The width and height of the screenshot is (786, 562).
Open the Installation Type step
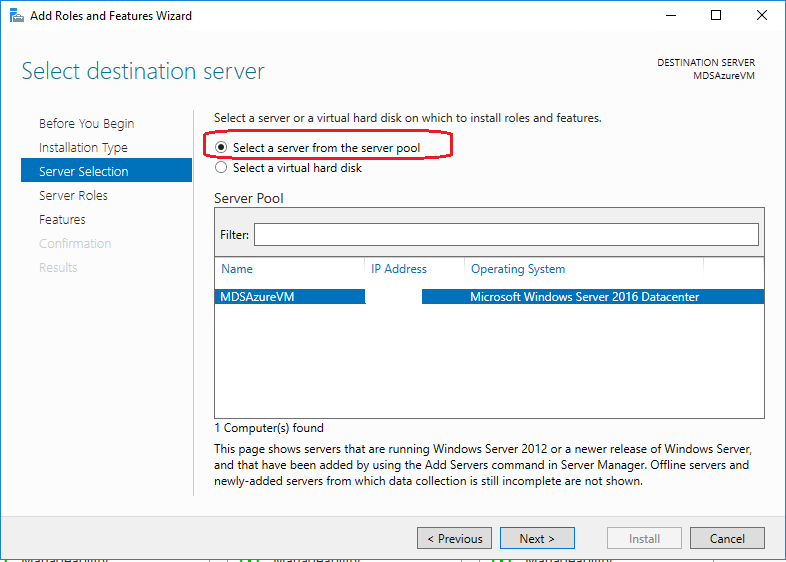(83, 148)
